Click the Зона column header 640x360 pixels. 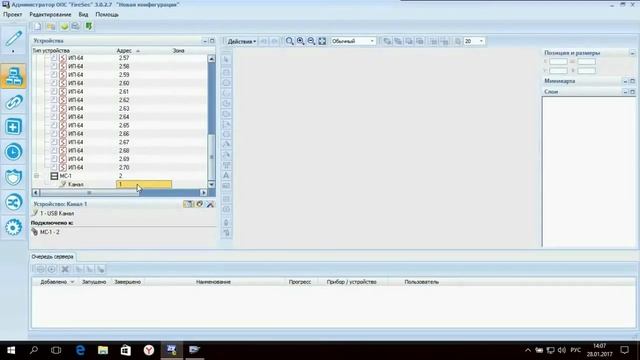pos(178,51)
